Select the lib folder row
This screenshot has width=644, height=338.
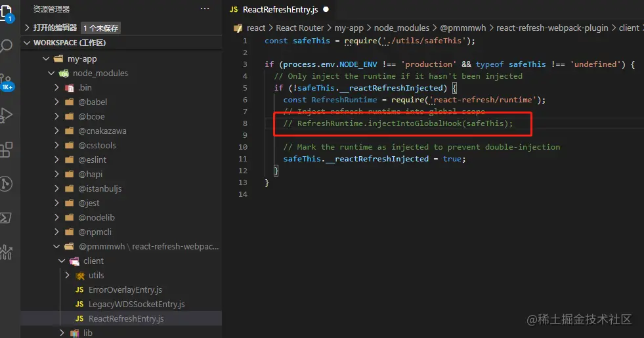(121, 333)
